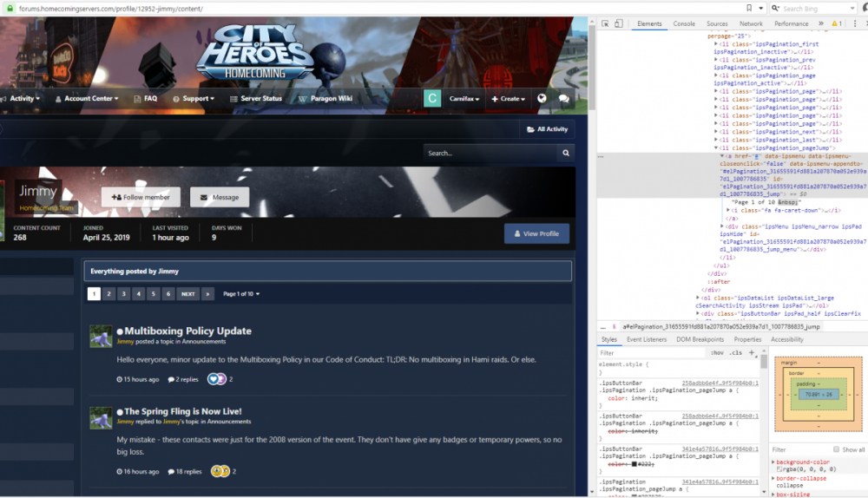868x498 pixels.
Task: Open the Paragon Wiki link
Action: (325, 99)
